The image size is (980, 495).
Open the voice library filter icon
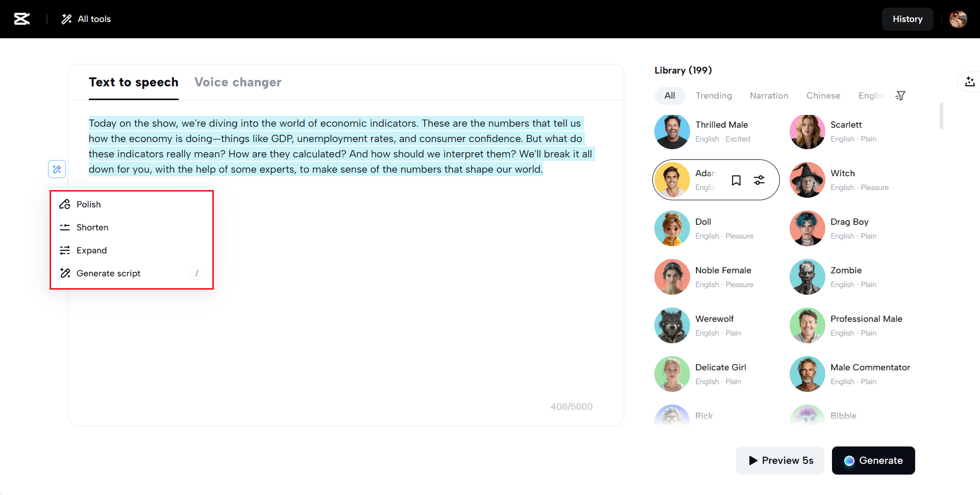(x=900, y=96)
